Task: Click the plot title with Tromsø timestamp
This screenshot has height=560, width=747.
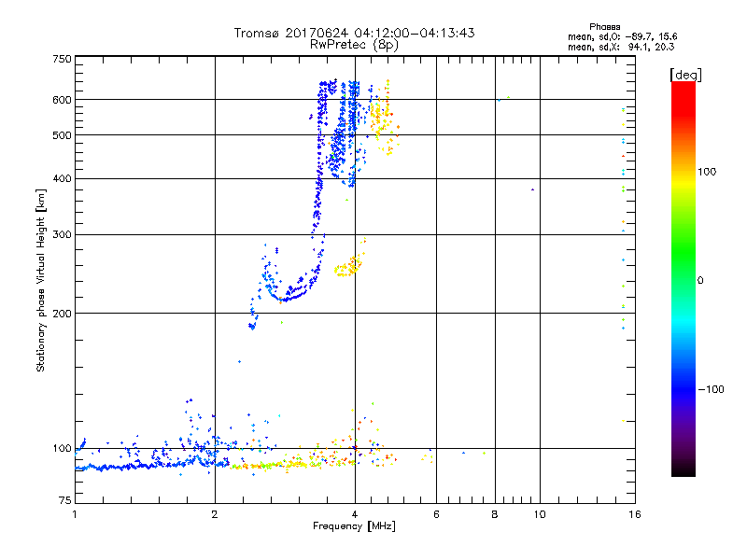Action: click(x=354, y=33)
